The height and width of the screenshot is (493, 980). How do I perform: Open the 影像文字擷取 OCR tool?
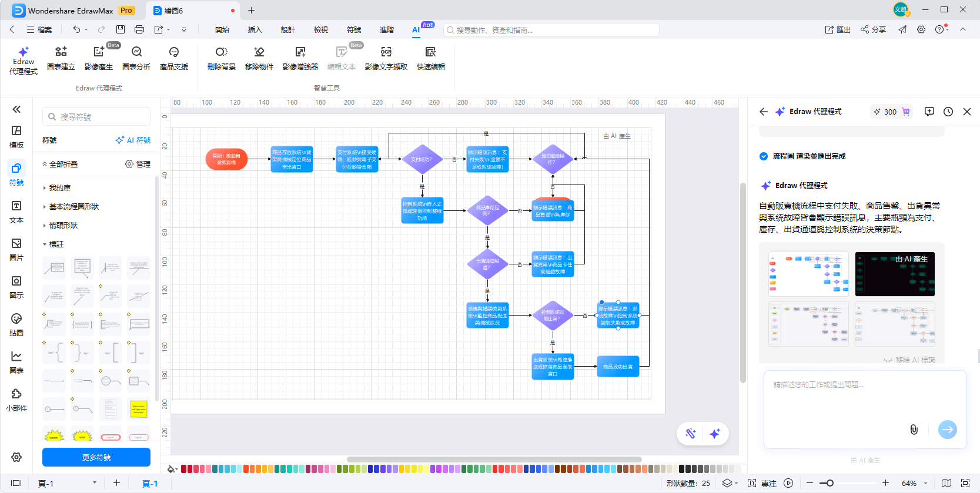tap(386, 58)
